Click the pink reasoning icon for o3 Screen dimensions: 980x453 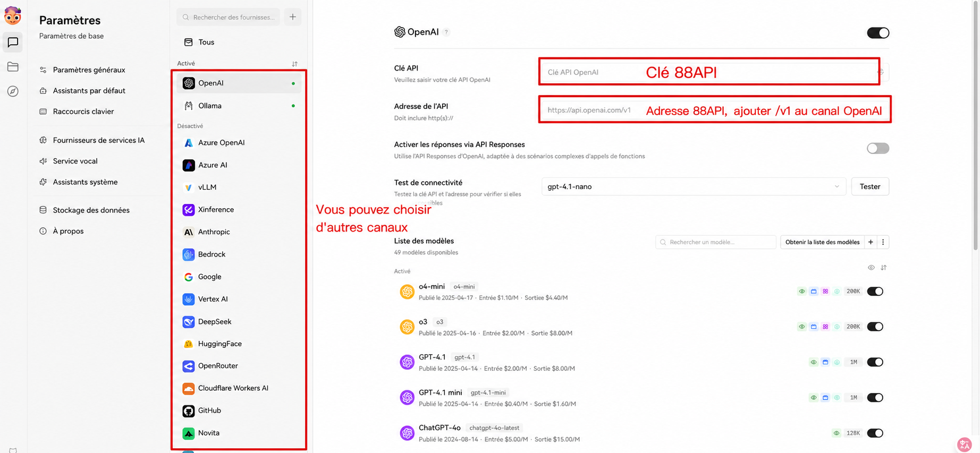point(825,327)
